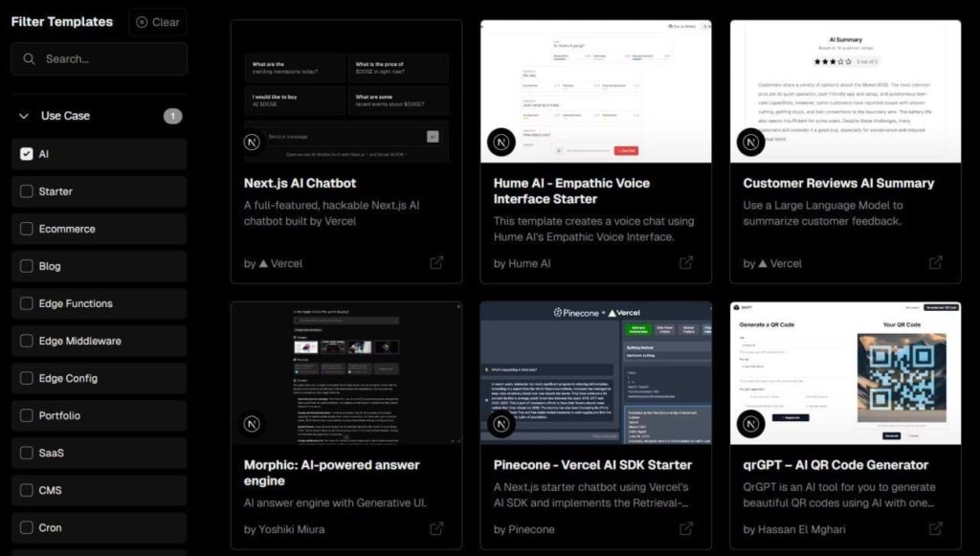This screenshot has height=556, width=980.
Task: Open Hume AI Empathic Voice Interface Starter title
Action: (x=571, y=190)
